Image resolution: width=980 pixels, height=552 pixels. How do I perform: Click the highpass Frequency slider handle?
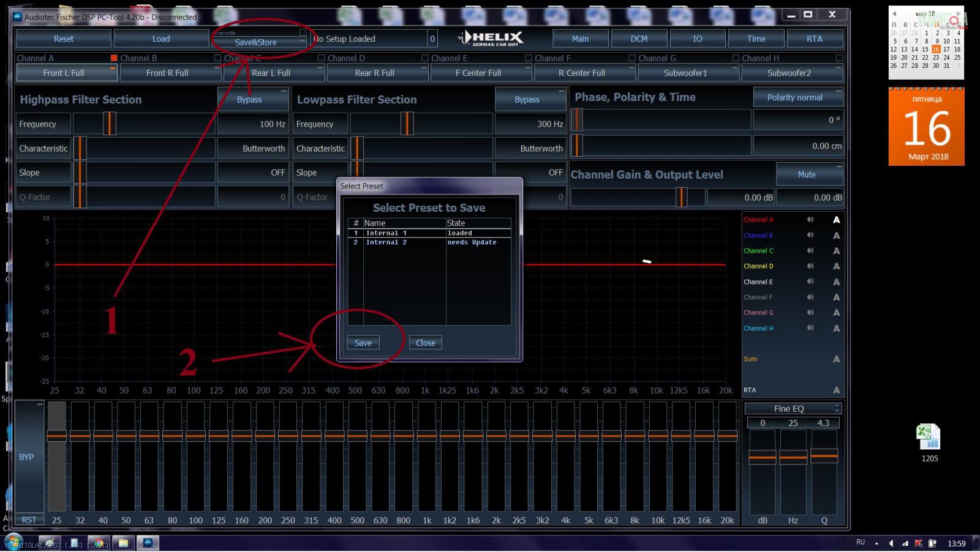tap(109, 124)
